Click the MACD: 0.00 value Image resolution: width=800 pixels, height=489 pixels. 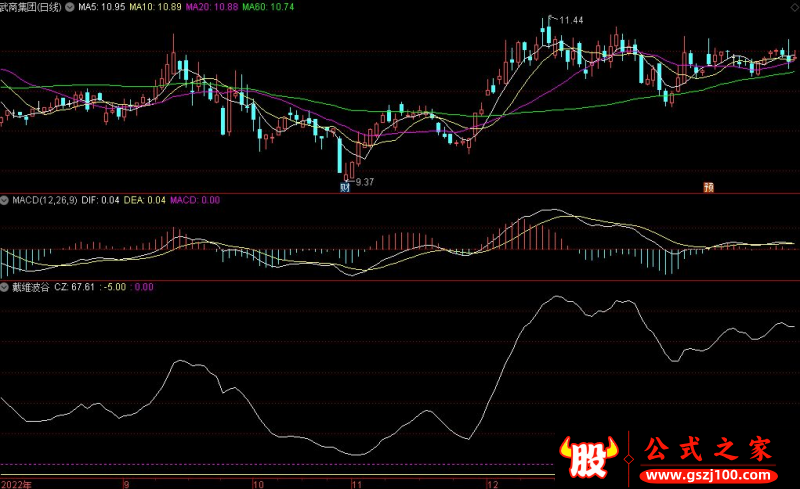coord(195,200)
